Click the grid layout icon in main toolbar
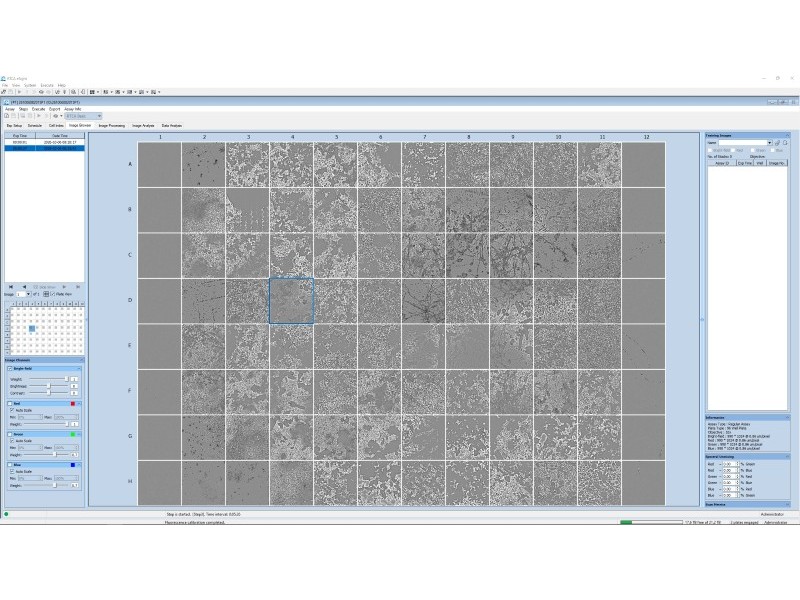The height and width of the screenshot is (600, 800). (92, 92)
